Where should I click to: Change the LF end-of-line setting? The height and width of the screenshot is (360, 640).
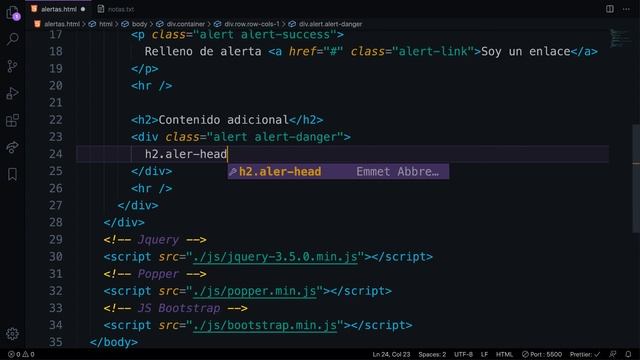[x=484, y=354]
